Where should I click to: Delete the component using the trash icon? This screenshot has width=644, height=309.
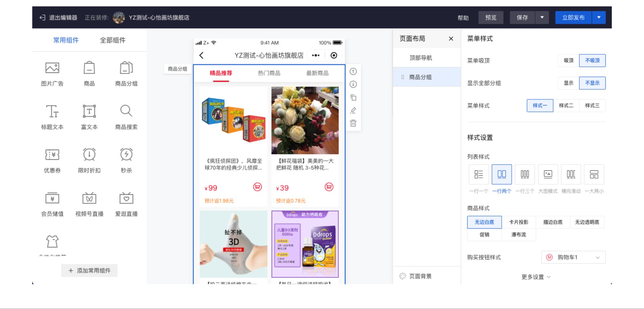pos(353,123)
